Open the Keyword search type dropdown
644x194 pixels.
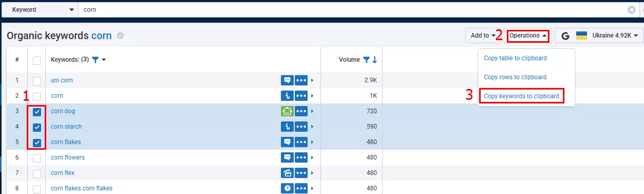(x=41, y=10)
